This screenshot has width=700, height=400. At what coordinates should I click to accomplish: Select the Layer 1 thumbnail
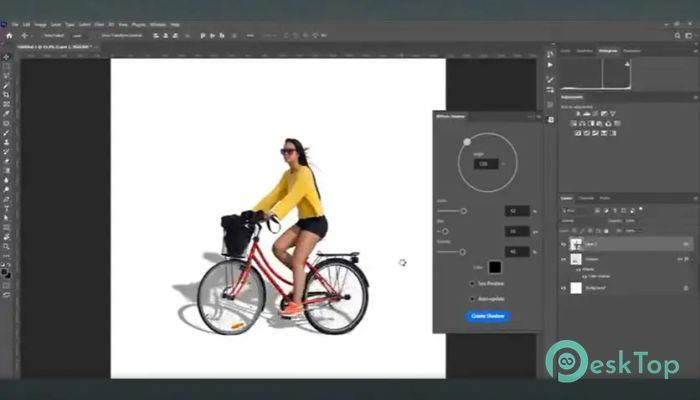pyautogui.click(x=576, y=244)
